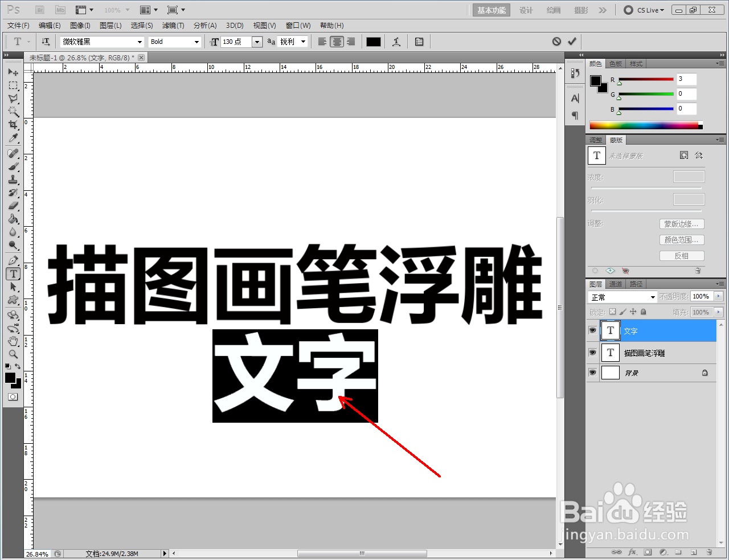Image resolution: width=729 pixels, height=560 pixels.
Task: Switch to the 通道 tab
Action: 616,284
